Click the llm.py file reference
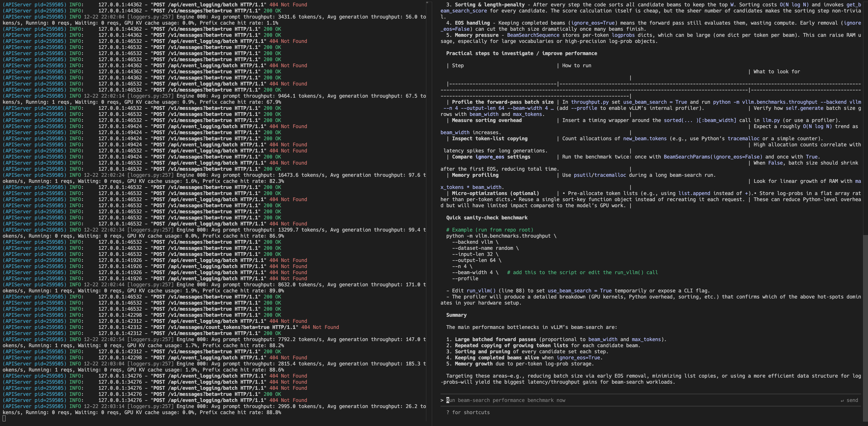 click(771, 120)
